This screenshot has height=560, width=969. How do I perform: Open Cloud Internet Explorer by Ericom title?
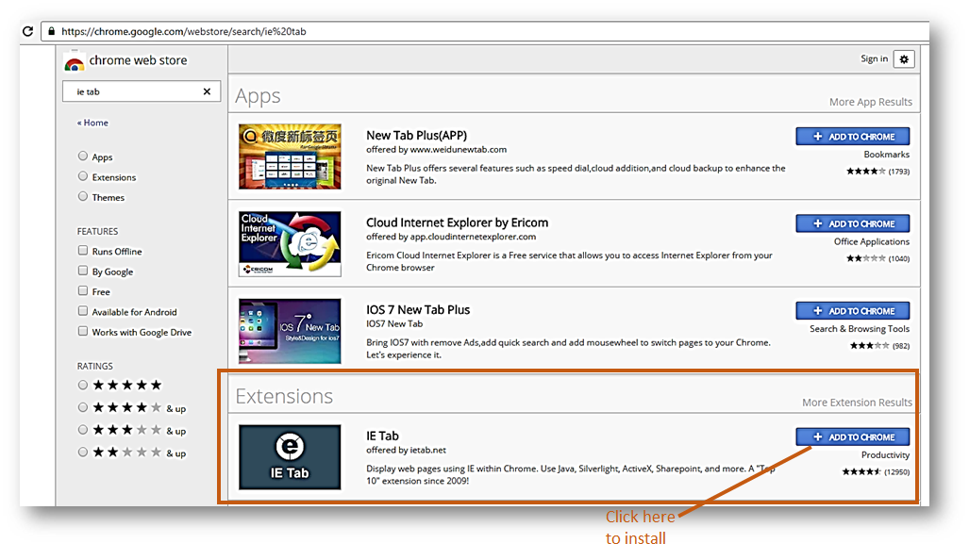(458, 222)
